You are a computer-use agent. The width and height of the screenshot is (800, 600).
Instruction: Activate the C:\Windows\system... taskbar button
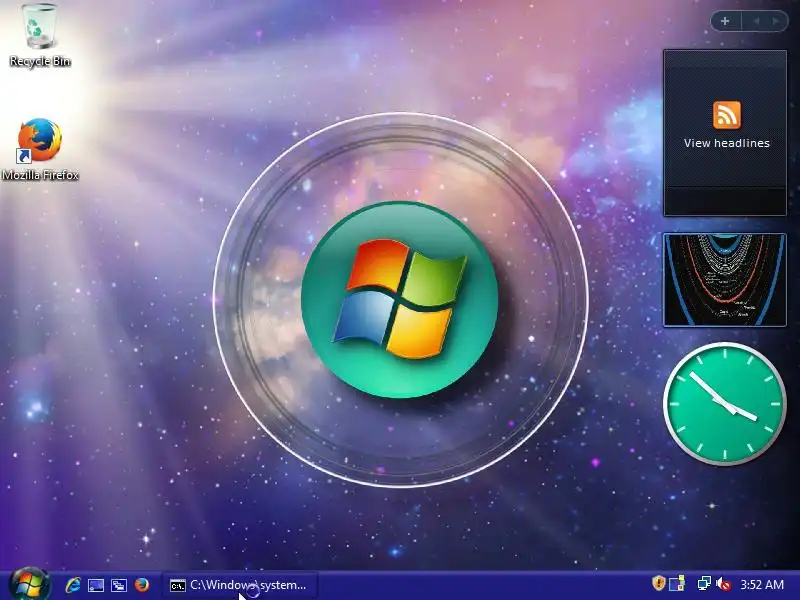pos(240,585)
